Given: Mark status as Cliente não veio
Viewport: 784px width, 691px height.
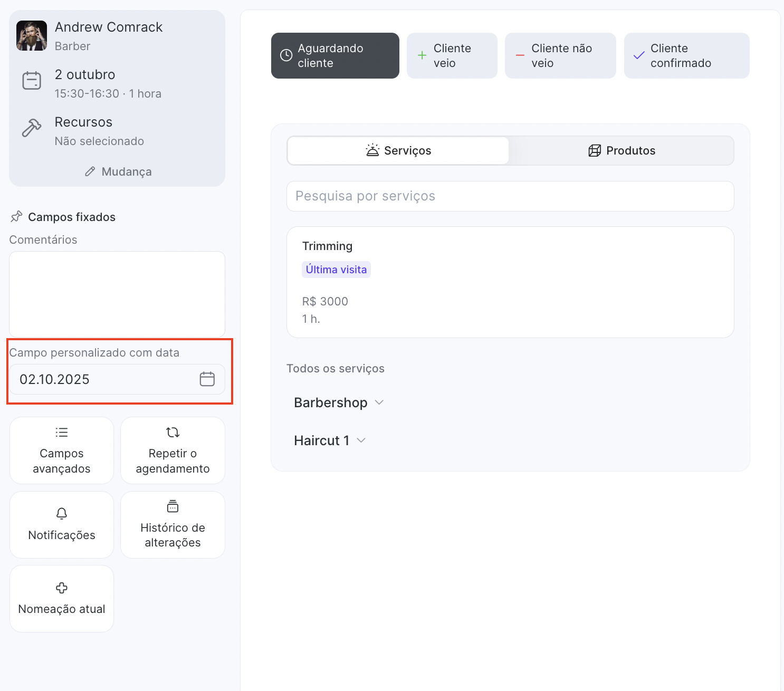Looking at the screenshot, I should coord(560,56).
